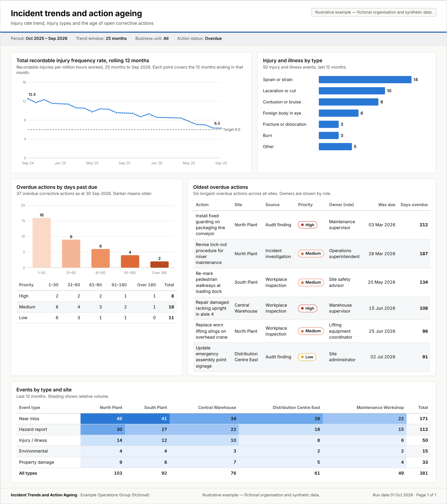447x504 pixels.
Task: Click the 212 days overdue value
Action: pyautogui.click(x=424, y=225)
